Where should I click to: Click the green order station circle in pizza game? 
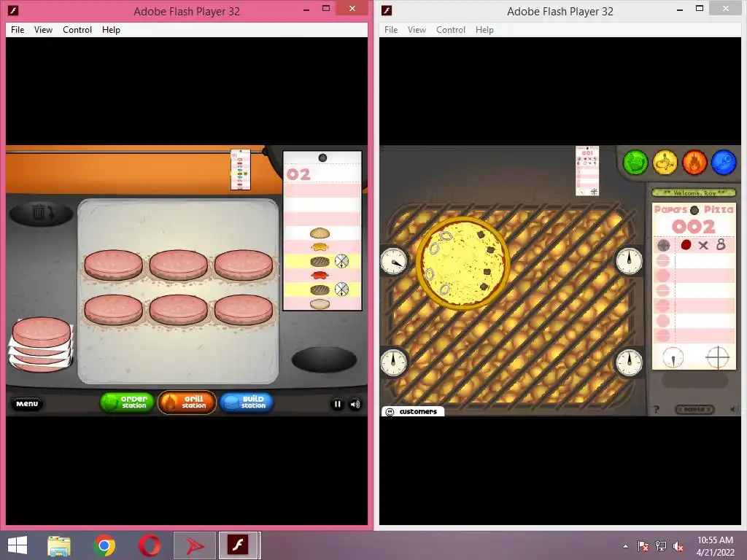coord(635,163)
